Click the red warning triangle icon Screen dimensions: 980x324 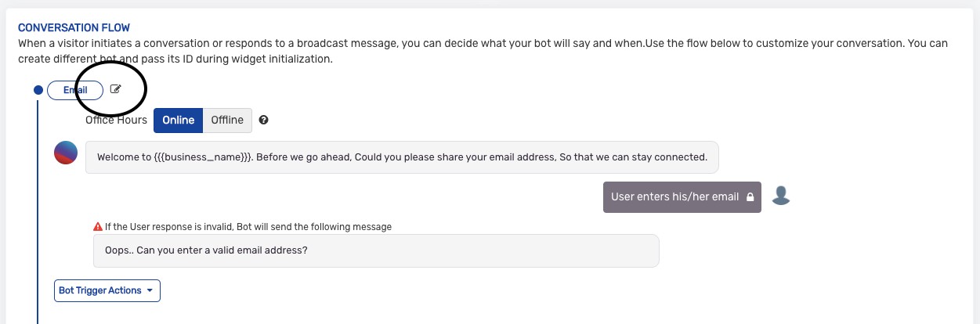tap(98, 227)
